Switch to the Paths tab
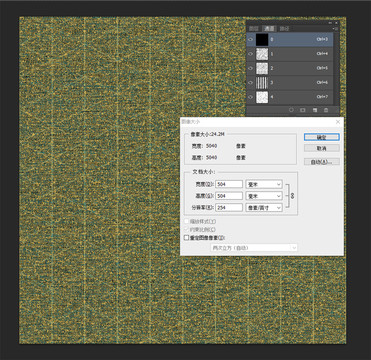 point(284,29)
